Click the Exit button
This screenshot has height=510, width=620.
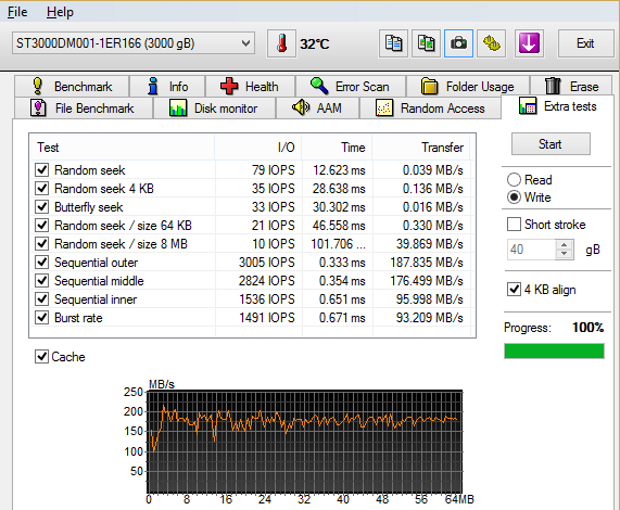tap(585, 44)
